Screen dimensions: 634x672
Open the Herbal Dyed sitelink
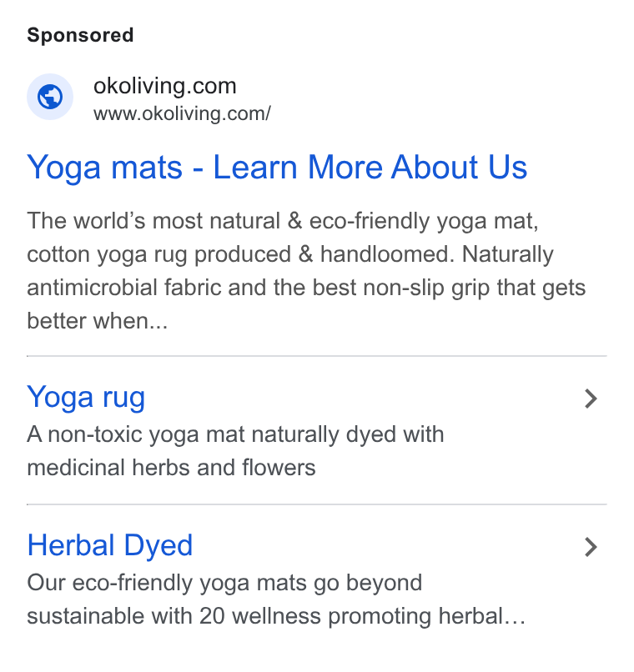(x=110, y=545)
